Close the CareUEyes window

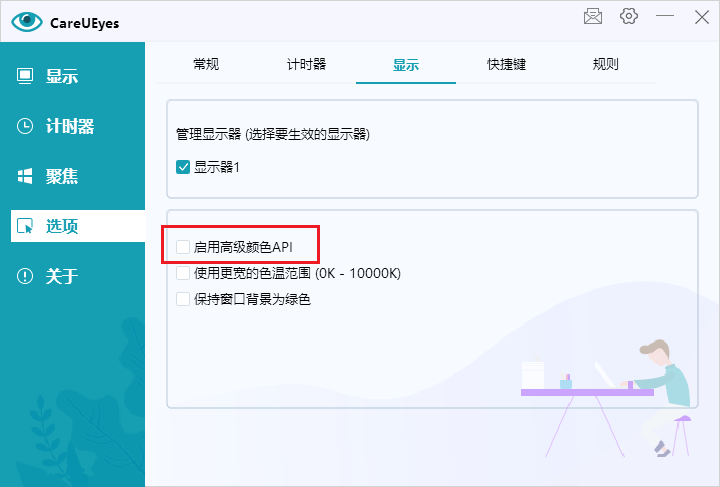pos(699,16)
